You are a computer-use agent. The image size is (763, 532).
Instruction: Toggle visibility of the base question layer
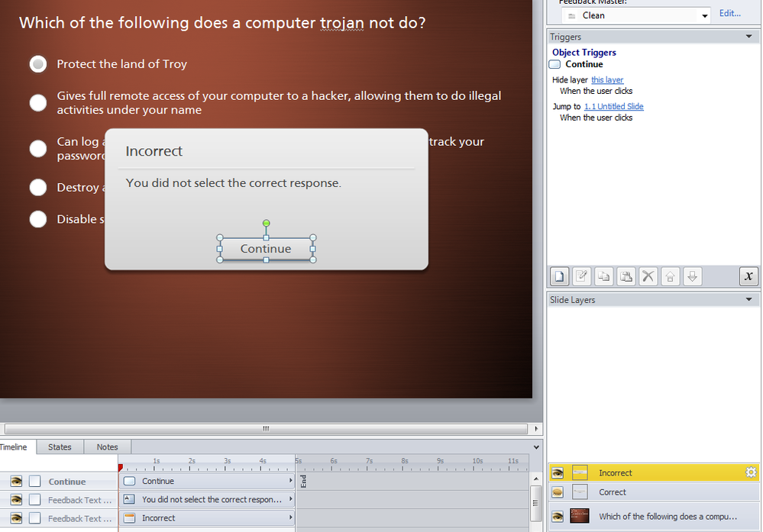[558, 516]
